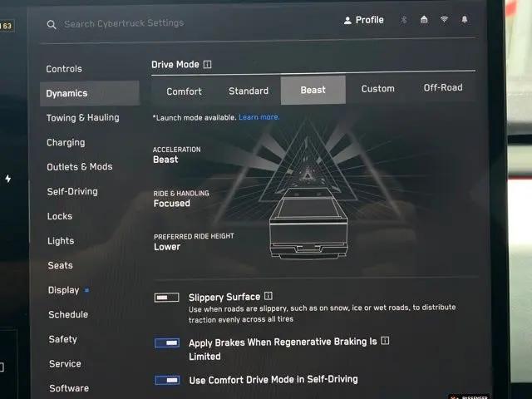This screenshot has width=532, height=399.
Task: Open the Dynamics settings section
Action: pos(90,93)
